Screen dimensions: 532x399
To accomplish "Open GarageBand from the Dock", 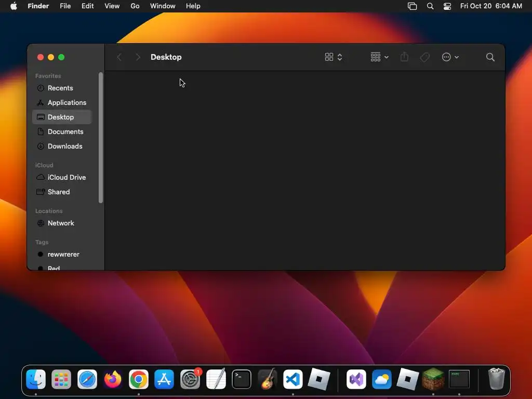I will pyautogui.click(x=268, y=379).
